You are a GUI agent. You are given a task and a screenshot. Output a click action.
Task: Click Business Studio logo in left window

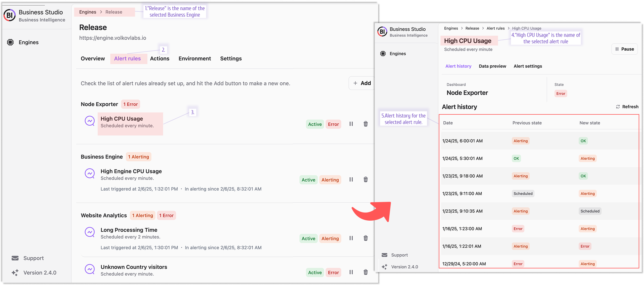[x=10, y=15]
